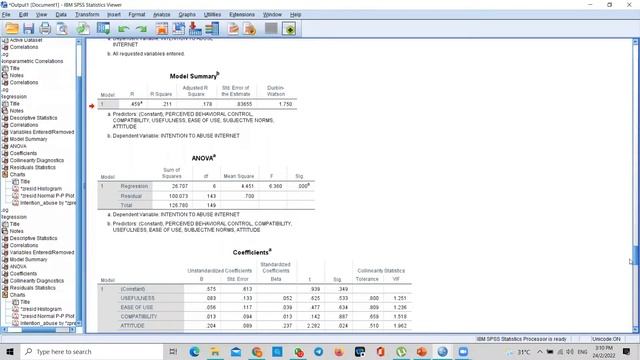Click the Go to Variable icon with red arrow
This screenshot has height=360, width=640.
pyautogui.click(x=195, y=29)
